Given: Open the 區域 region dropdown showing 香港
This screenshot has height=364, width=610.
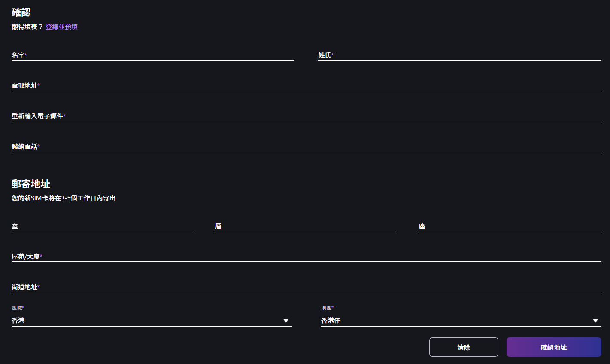Looking at the screenshot, I should click(x=152, y=320).
